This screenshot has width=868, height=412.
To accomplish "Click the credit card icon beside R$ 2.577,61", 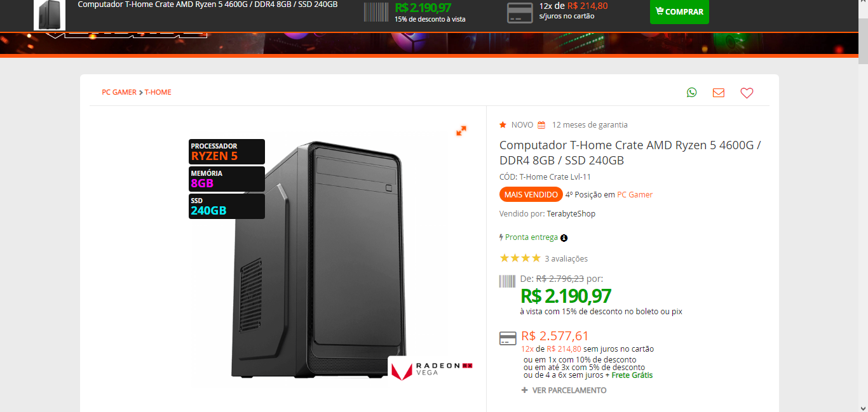I will tap(508, 338).
